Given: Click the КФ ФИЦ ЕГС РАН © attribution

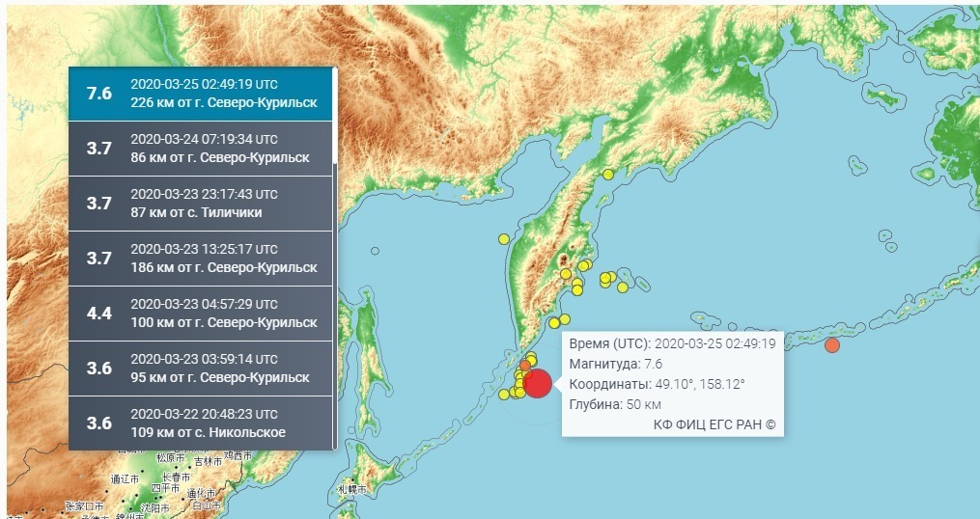Looking at the screenshot, I should (714, 423).
